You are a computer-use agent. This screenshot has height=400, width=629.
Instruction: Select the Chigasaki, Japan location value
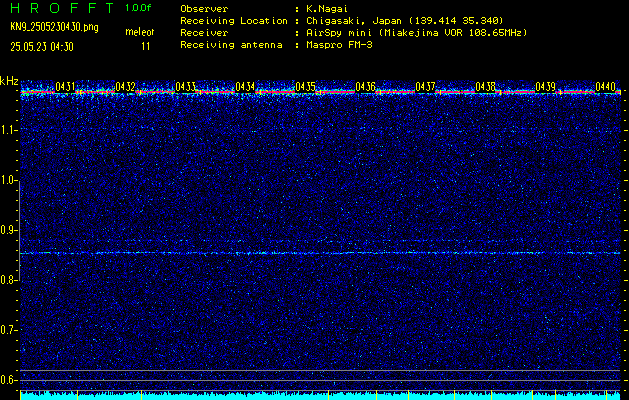(x=405, y=21)
